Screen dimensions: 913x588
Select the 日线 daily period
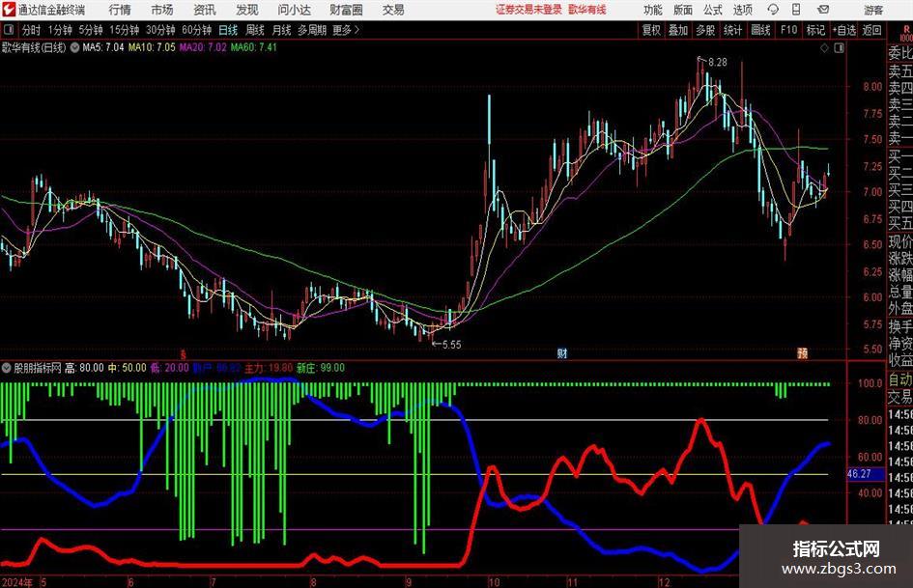click(228, 30)
